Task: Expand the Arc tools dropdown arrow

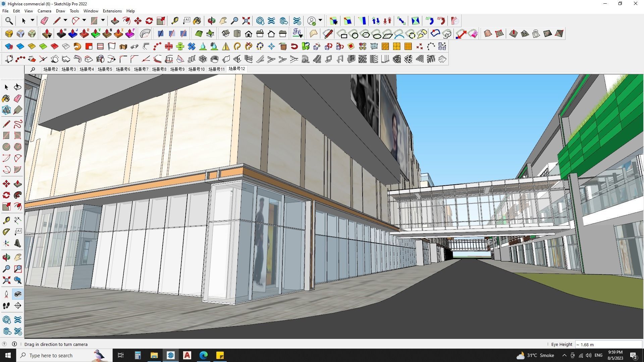Action: (84, 20)
